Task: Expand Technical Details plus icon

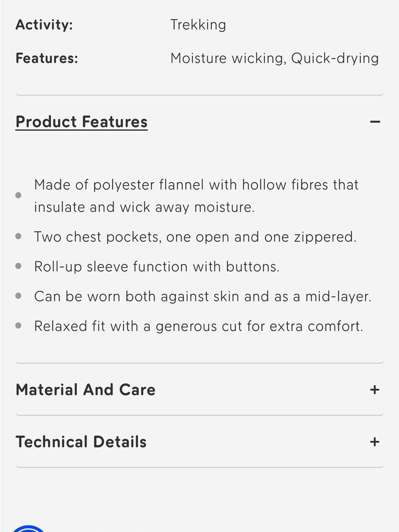Action: 375,442
